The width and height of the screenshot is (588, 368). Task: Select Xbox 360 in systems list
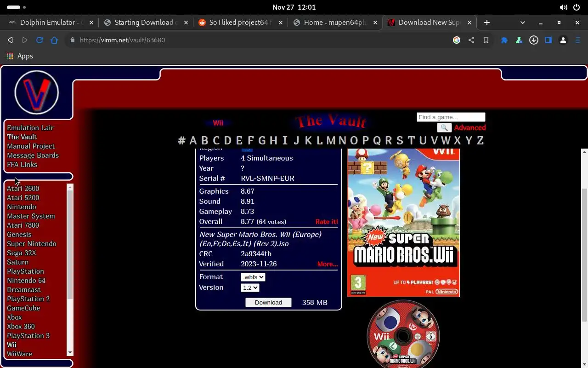[21, 327]
